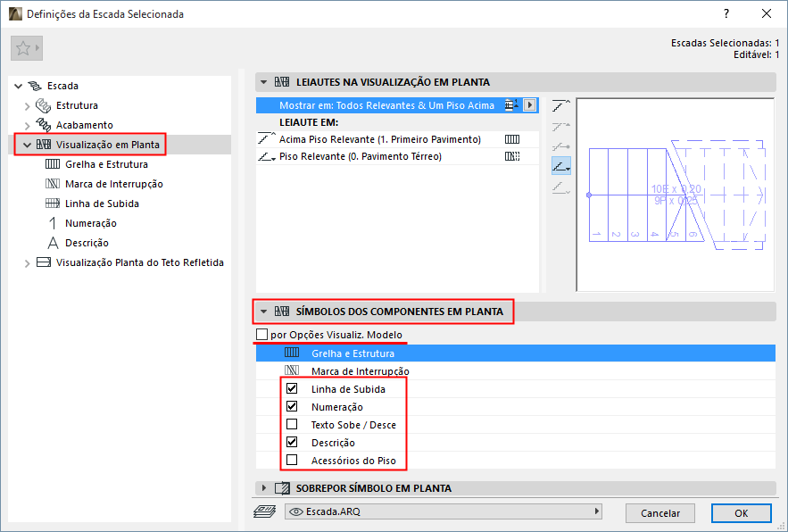Click Marca de Interrupção icon in symbols list
The width and height of the screenshot is (788, 532).
pyautogui.click(x=292, y=370)
